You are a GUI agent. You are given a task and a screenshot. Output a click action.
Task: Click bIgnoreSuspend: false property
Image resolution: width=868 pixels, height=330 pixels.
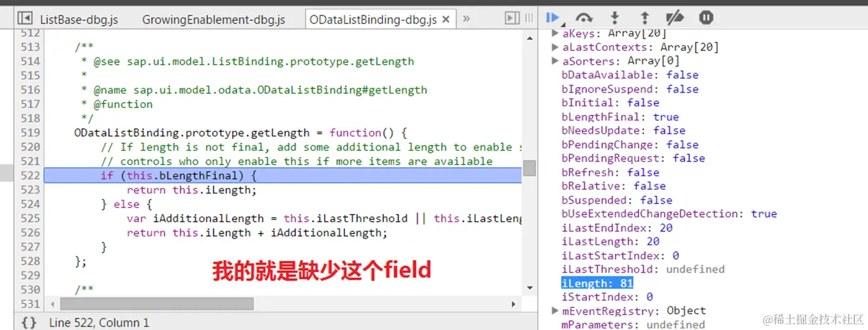click(x=630, y=89)
